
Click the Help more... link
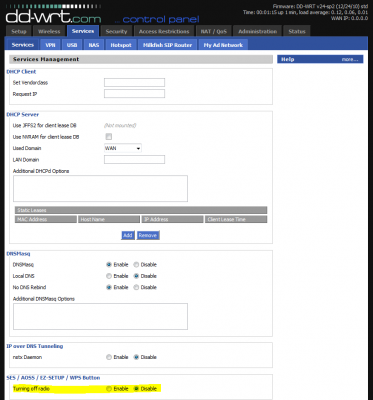coord(350,59)
